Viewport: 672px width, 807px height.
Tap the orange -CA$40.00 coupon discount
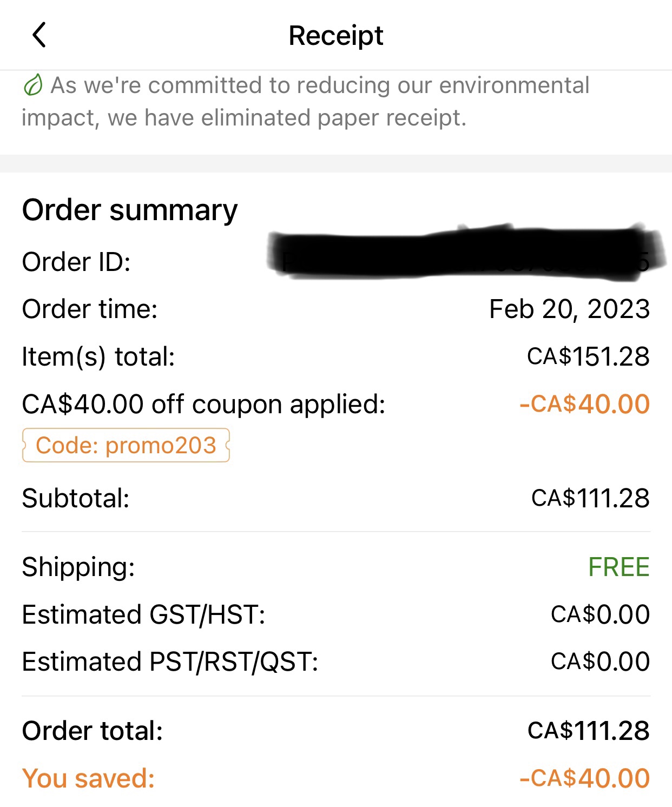(584, 404)
